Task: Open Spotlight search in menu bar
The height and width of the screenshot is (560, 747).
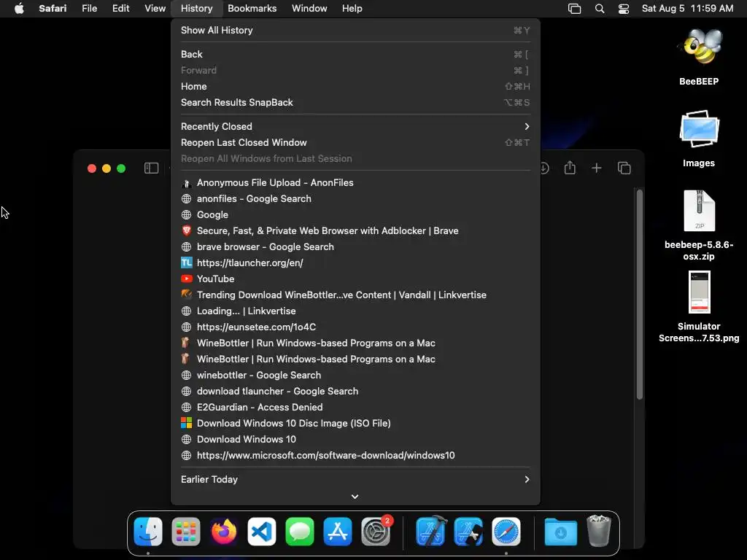Action: 600,9
